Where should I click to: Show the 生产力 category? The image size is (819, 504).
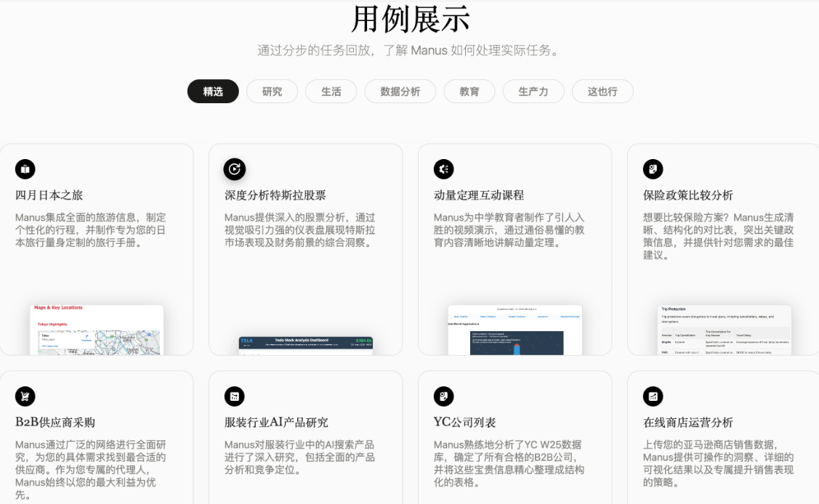tap(533, 92)
